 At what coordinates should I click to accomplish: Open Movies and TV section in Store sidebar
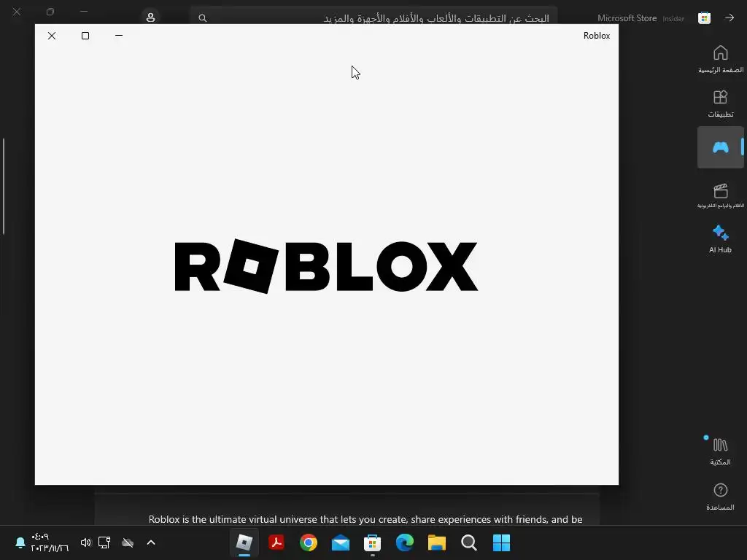(x=720, y=195)
